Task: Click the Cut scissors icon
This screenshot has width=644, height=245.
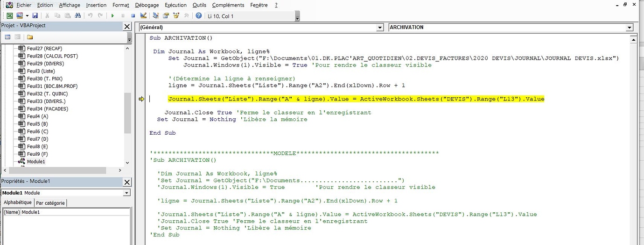Action: pyautogui.click(x=47, y=16)
